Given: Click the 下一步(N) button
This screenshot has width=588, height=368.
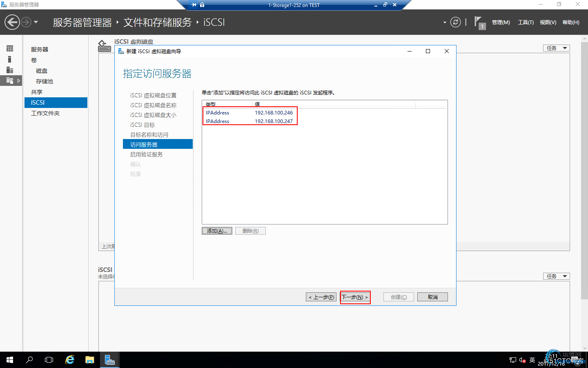Looking at the screenshot, I should [355, 297].
